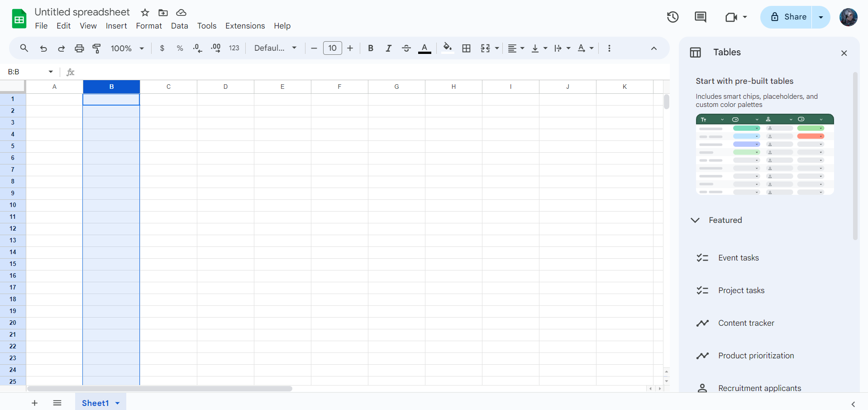Viewport: 868px width, 410px height.
Task: Star the untitled spreadsheet
Action: point(145,13)
